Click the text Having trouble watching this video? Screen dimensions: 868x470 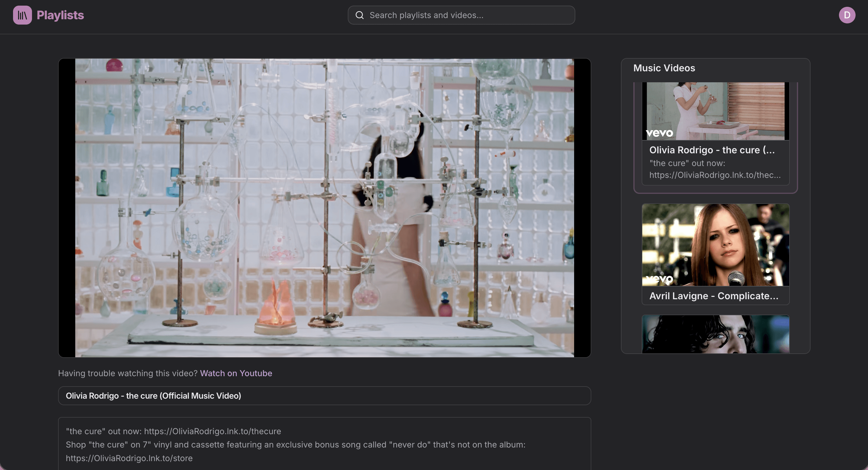(128, 373)
